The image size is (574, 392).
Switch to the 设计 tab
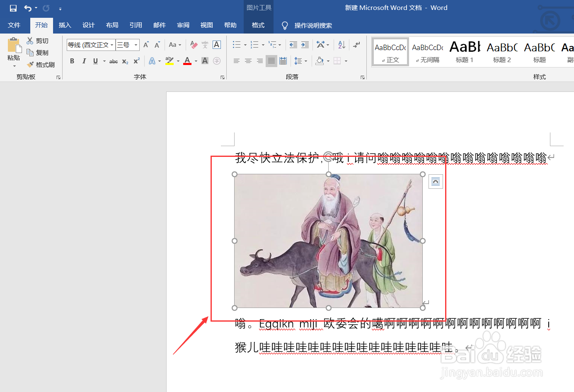[x=89, y=25]
